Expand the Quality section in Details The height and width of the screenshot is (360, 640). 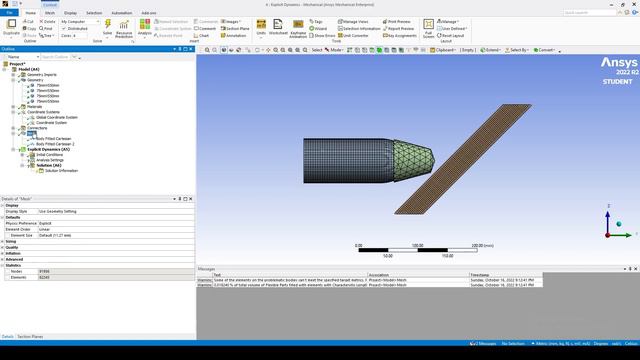click(2, 247)
